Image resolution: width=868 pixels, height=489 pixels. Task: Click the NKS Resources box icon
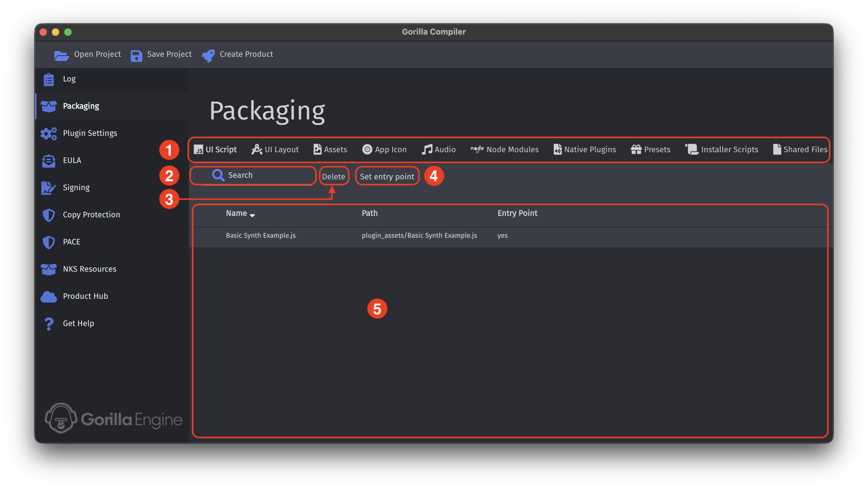coord(49,269)
